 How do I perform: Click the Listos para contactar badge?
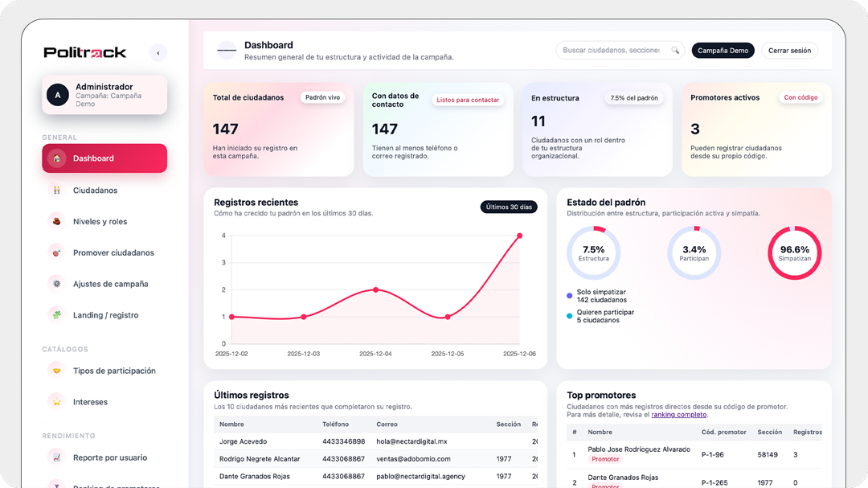point(468,100)
